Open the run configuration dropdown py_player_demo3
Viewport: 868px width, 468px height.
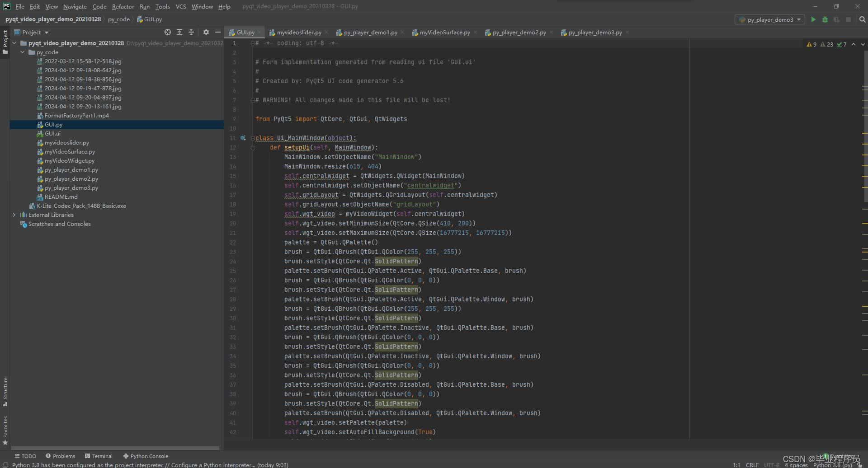769,19
